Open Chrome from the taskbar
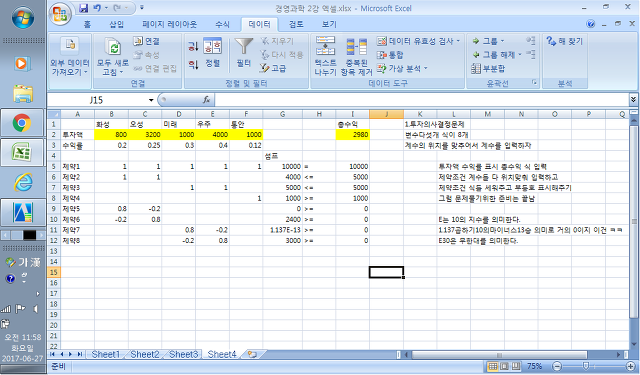The width and height of the screenshot is (640, 375). [x=22, y=123]
